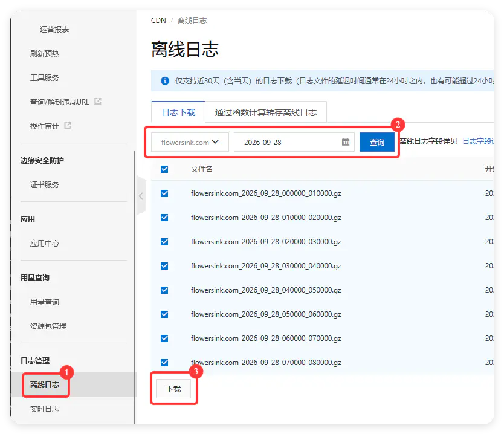Open external link icon beside 操作审计
This screenshot has height=434, width=504.
[68, 125]
